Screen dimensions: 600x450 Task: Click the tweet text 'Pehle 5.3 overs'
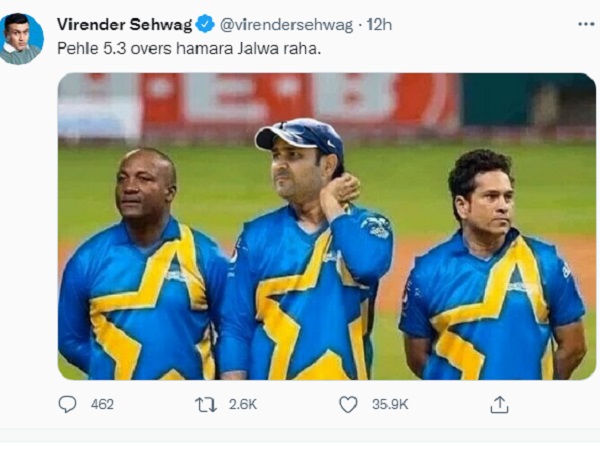tap(114, 49)
